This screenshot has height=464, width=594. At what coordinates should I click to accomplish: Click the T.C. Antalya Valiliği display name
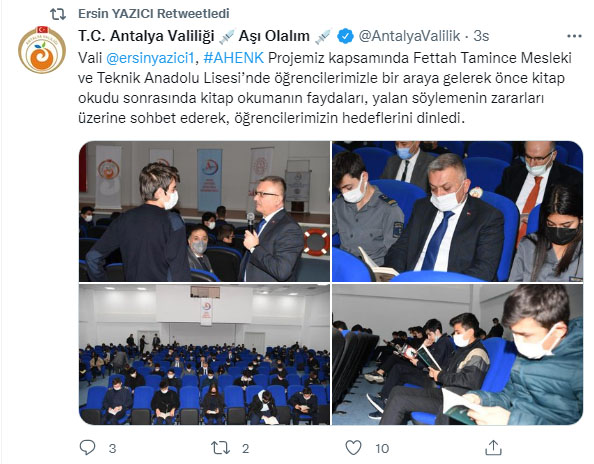pos(146,36)
